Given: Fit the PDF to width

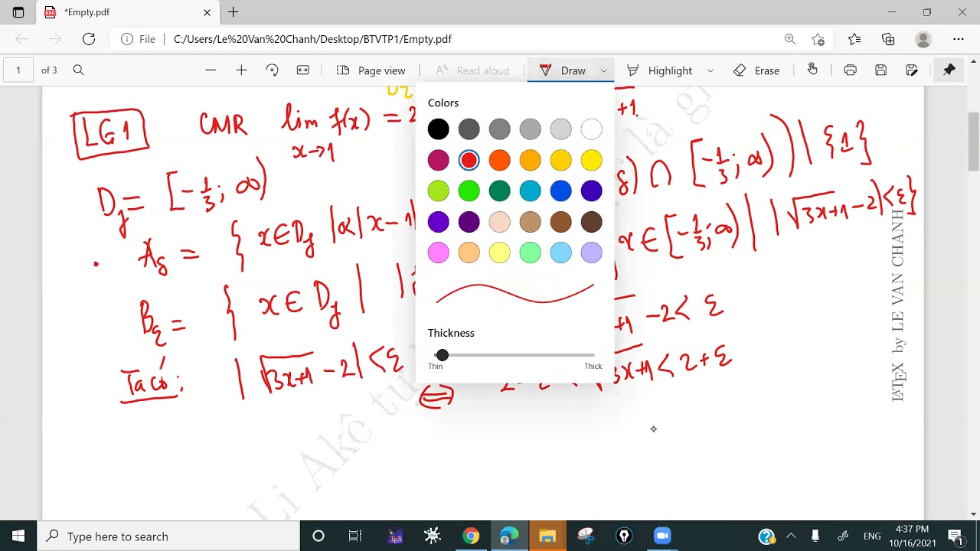Looking at the screenshot, I should tap(303, 70).
